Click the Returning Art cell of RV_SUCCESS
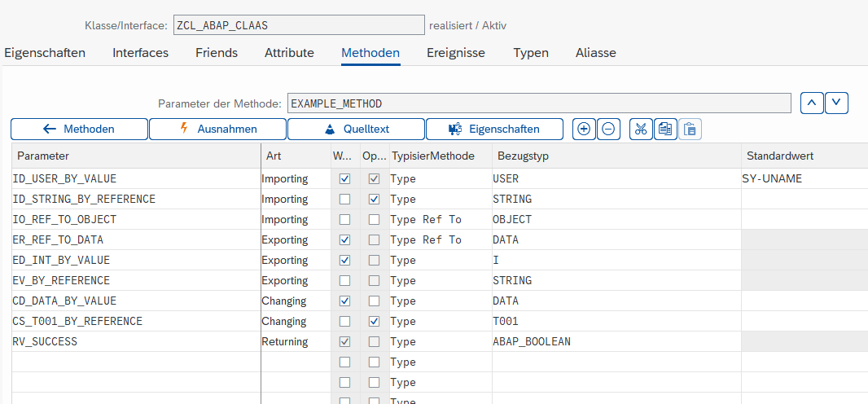The width and height of the screenshot is (868, 404). click(296, 341)
